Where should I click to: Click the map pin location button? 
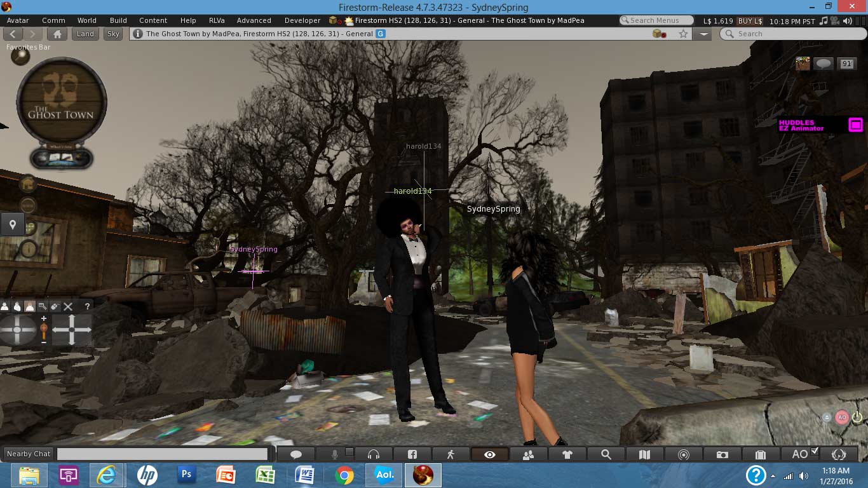tap(12, 224)
